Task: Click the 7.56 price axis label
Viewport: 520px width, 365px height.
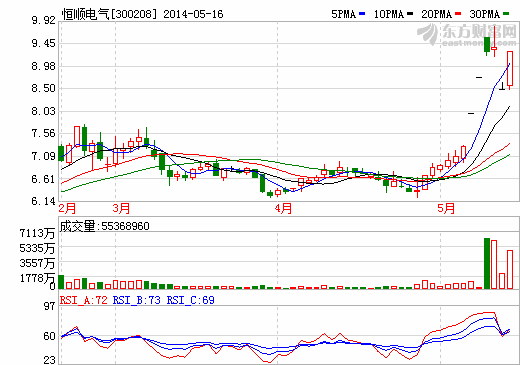Action: tap(43, 133)
